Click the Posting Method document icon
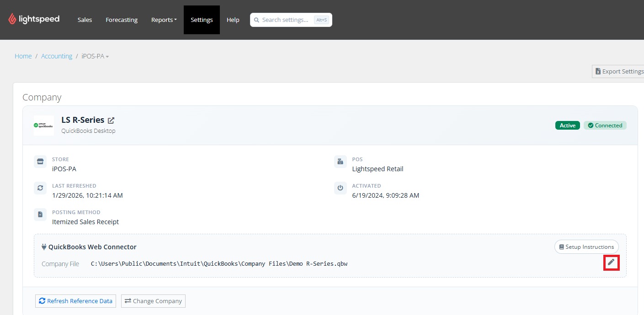 click(40, 215)
